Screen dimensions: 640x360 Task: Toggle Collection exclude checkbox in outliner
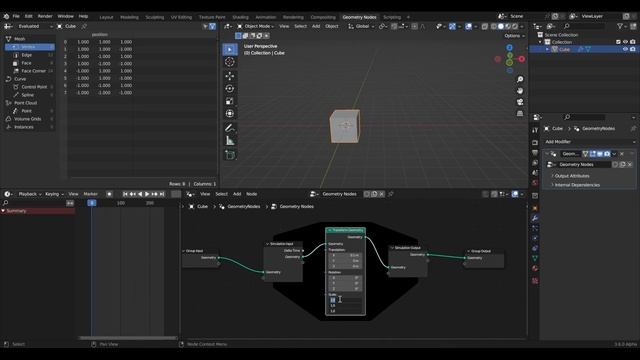[x=618, y=42]
